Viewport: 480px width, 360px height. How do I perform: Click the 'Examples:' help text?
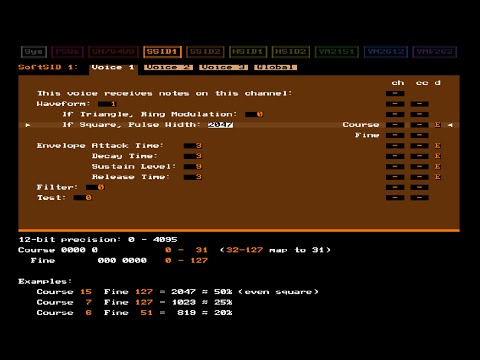pos(45,281)
